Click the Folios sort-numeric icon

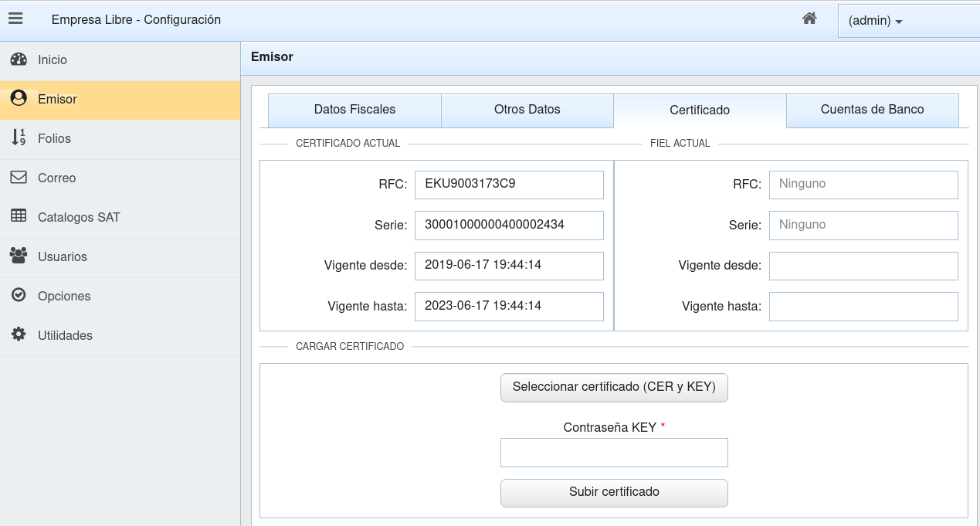click(19, 138)
